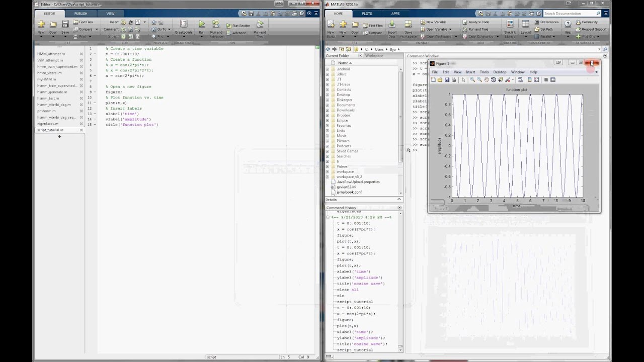Click Run and Advance icon in Editor
Viewport: 644px width, 362px height.
(x=216, y=24)
